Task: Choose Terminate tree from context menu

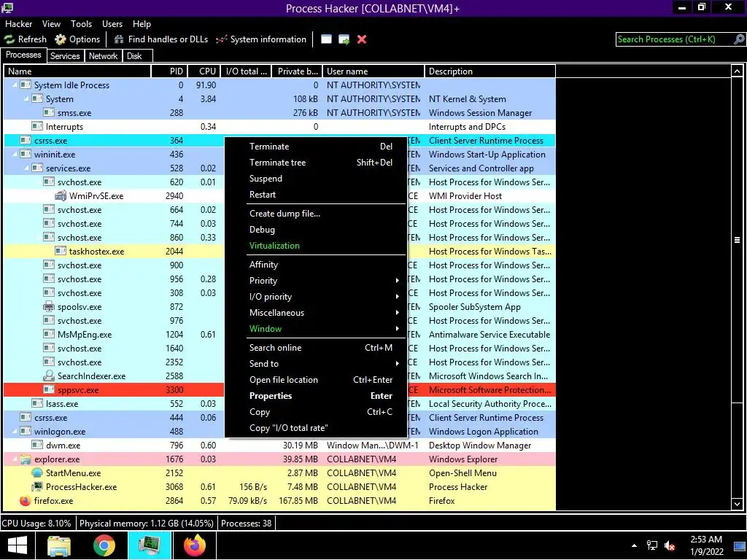Action: pos(316,163)
